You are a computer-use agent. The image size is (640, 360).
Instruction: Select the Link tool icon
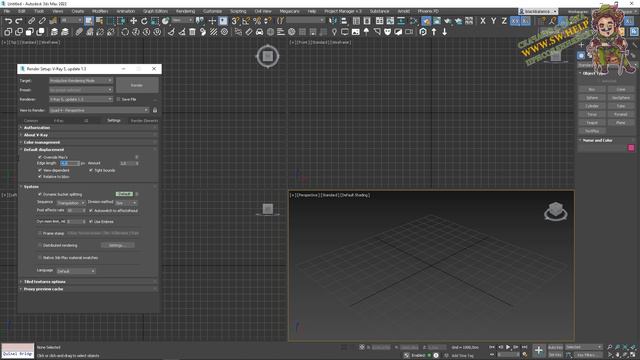[x=31, y=21]
